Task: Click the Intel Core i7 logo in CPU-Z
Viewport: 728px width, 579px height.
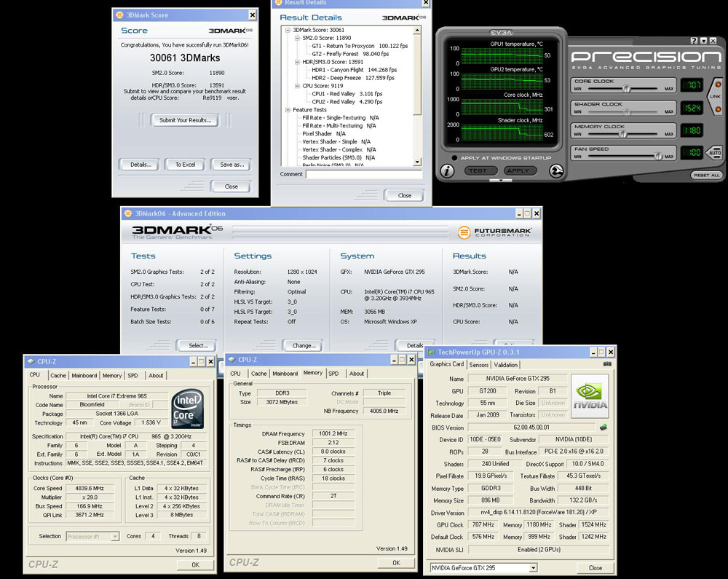Action: coord(188,409)
